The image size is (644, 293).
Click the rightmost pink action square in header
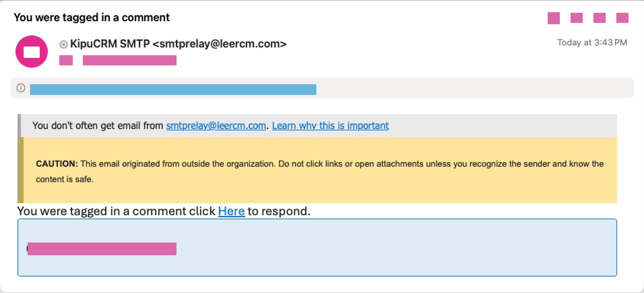(622, 18)
